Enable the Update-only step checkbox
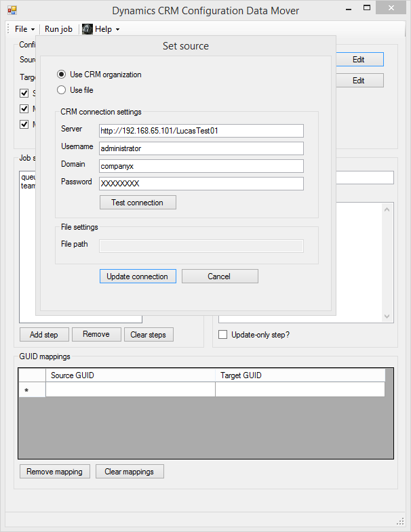 pyautogui.click(x=223, y=335)
